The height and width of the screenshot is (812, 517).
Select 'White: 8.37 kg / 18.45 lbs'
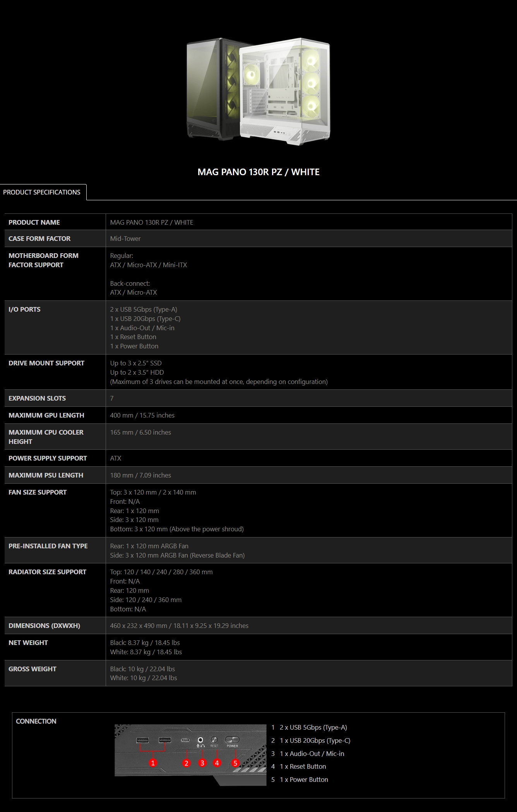coord(146,652)
